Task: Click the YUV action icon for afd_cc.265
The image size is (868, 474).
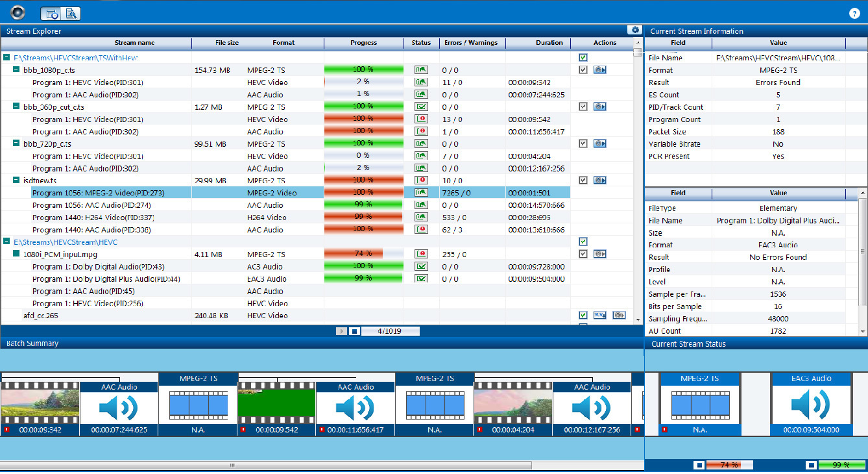Action: click(x=599, y=316)
